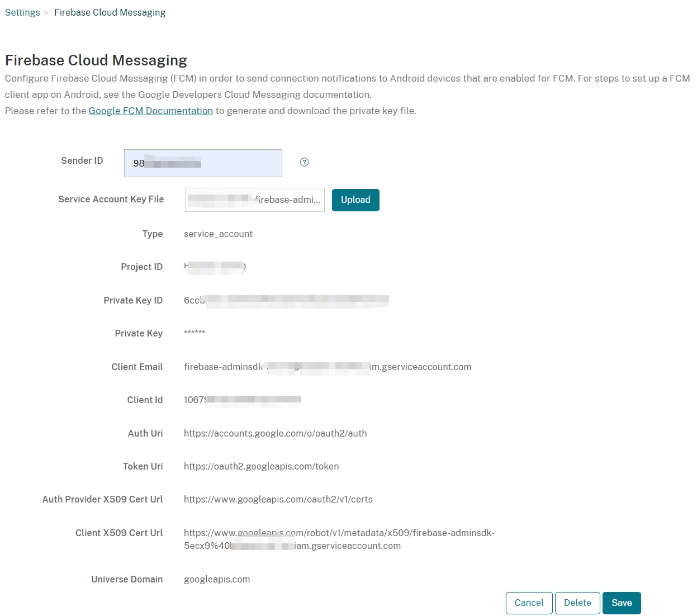The height and width of the screenshot is (616, 697).
Task: Delete the FCM configuration
Action: [x=577, y=603]
